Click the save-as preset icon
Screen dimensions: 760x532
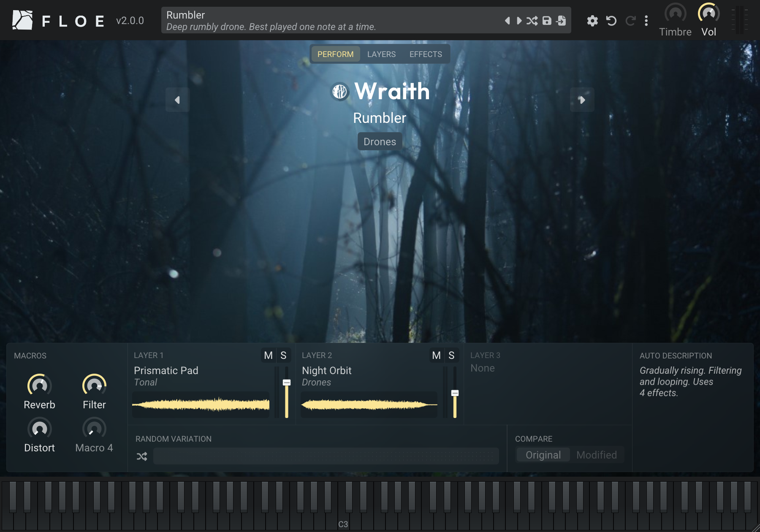(561, 21)
